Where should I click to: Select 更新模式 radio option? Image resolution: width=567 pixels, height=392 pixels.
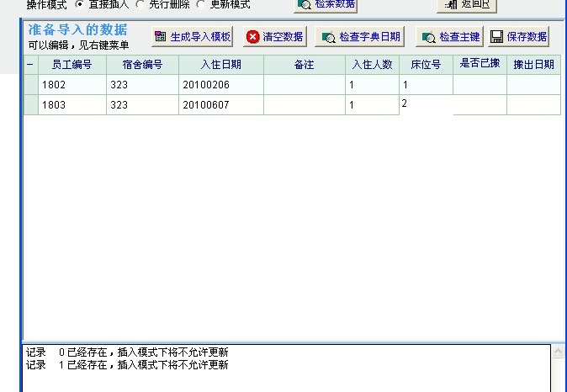[x=200, y=4]
